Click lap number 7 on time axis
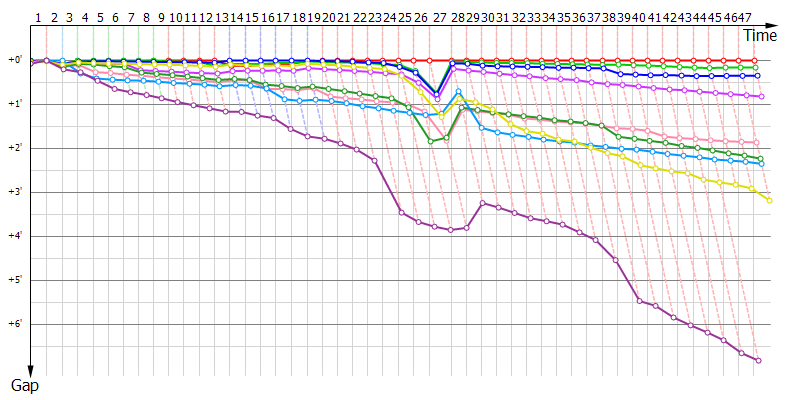Viewport: 800px width, 400px height. point(131,18)
